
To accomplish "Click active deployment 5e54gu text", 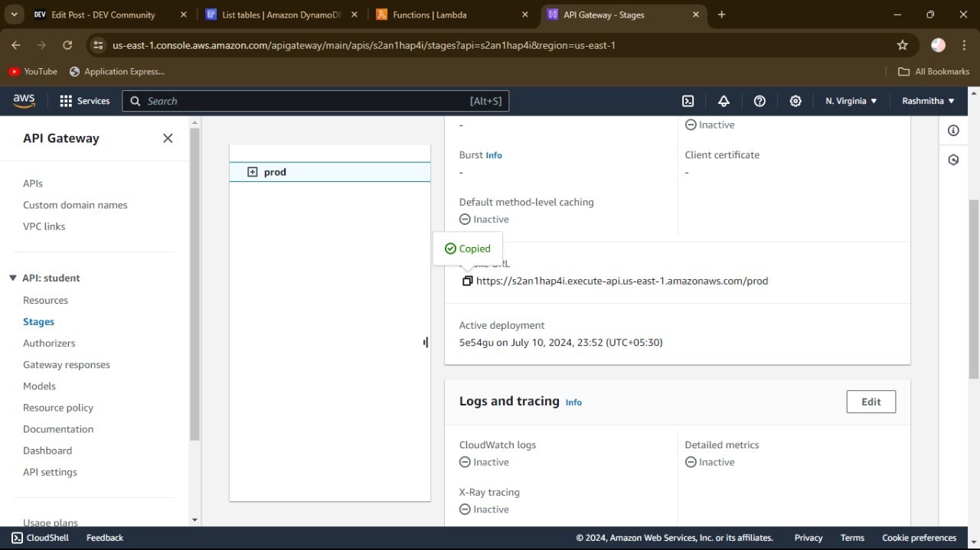I will 561,342.
